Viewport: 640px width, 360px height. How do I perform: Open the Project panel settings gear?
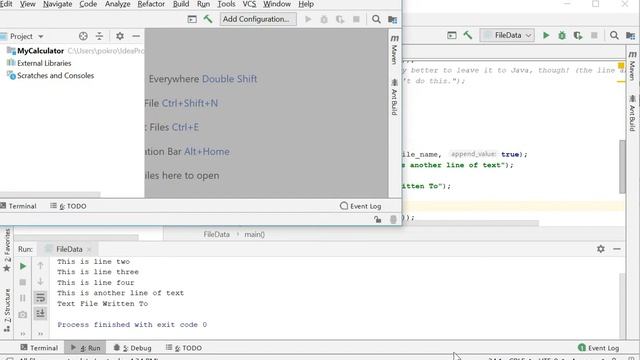pyautogui.click(x=120, y=36)
